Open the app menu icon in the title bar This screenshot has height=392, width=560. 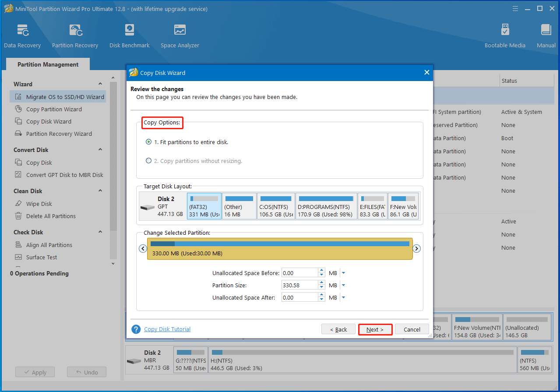[516, 8]
